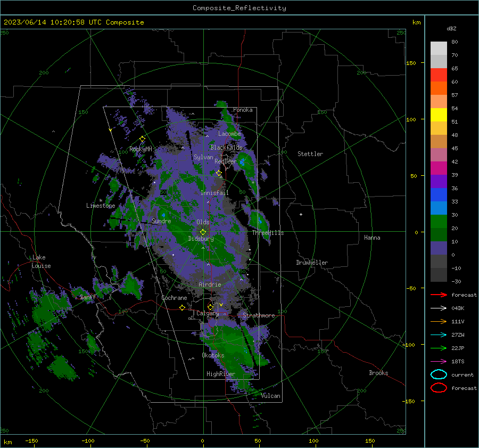Click yellow diamond marker above Calgary
Image resolution: width=479 pixels, height=448 pixels.
click(210, 307)
